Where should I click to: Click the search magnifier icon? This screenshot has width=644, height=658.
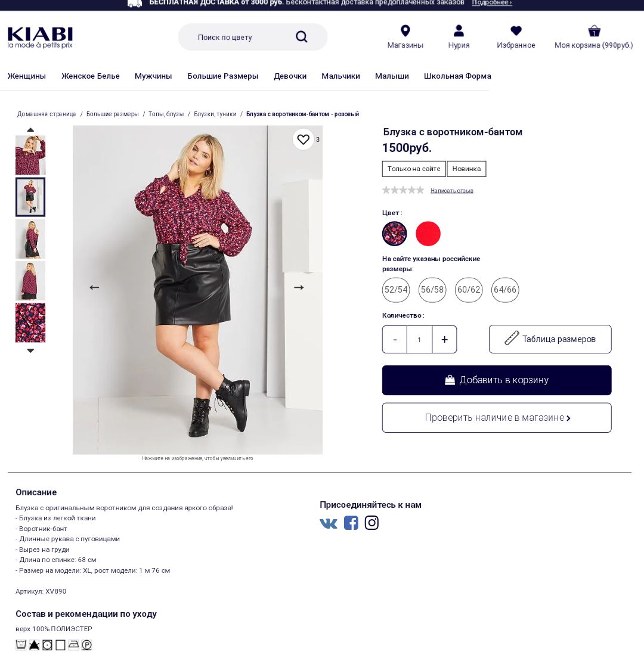coord(302,37)
